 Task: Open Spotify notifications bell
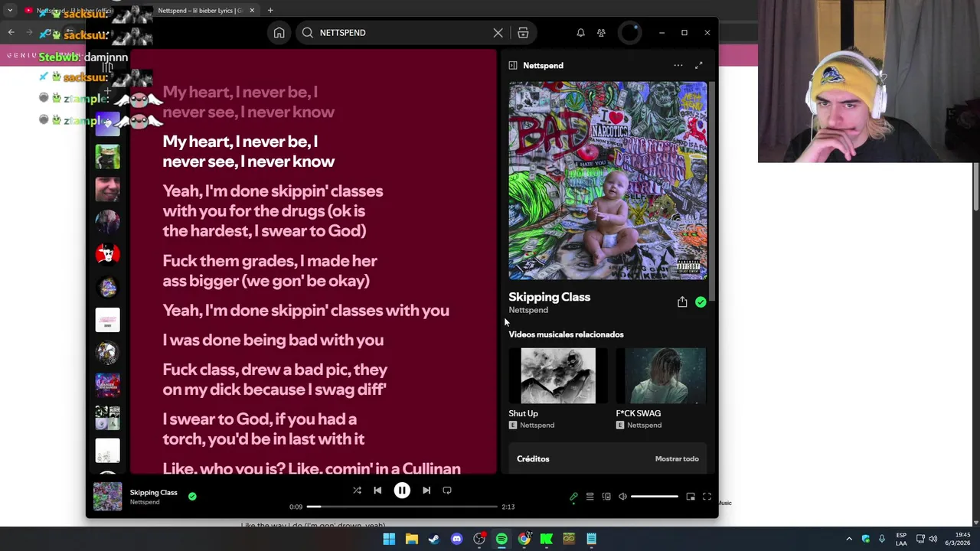coord(580,33)
